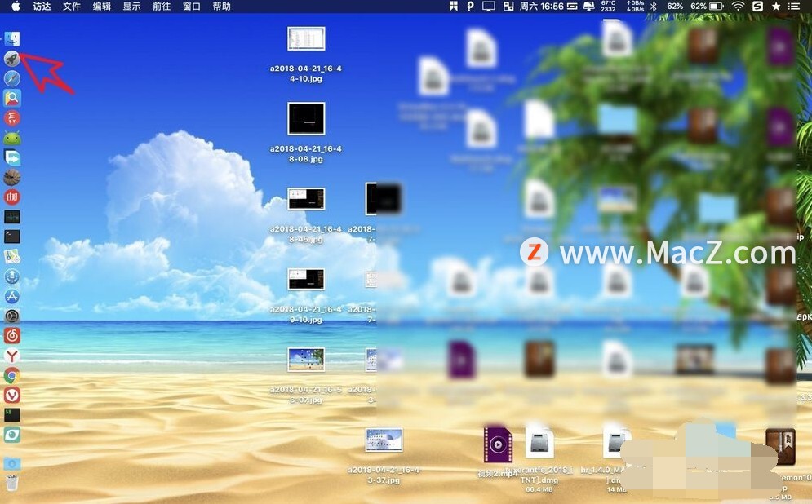Select the 视频2.mp4 file icon
Screen dimensions: 812x504
pos(498,444)
